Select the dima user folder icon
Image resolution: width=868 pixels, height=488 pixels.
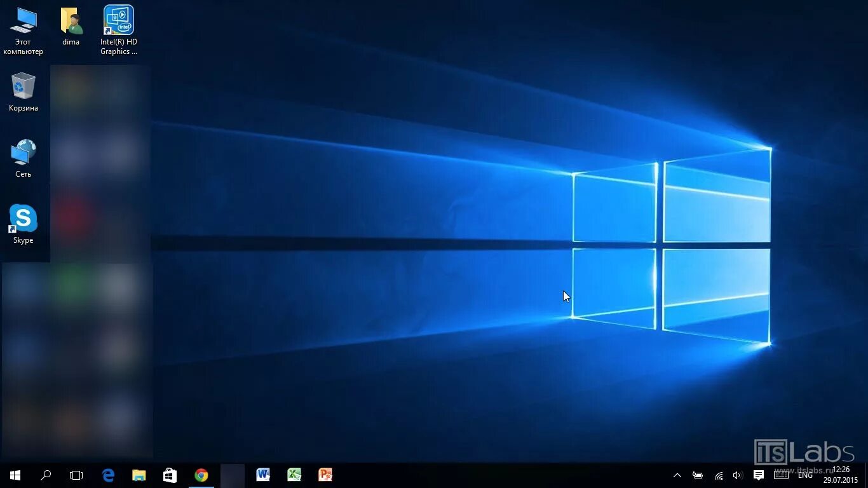point(71,27)
